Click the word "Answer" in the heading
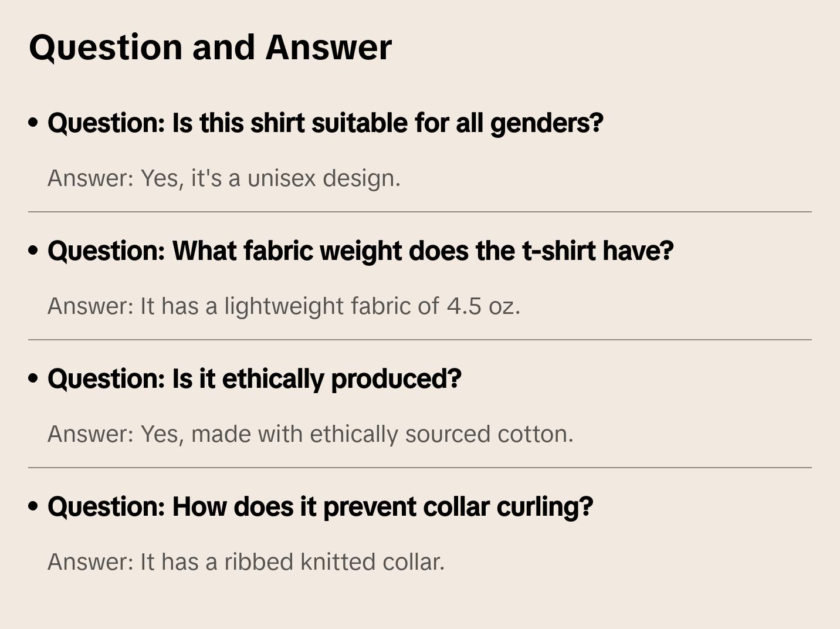 click(328, 48)
